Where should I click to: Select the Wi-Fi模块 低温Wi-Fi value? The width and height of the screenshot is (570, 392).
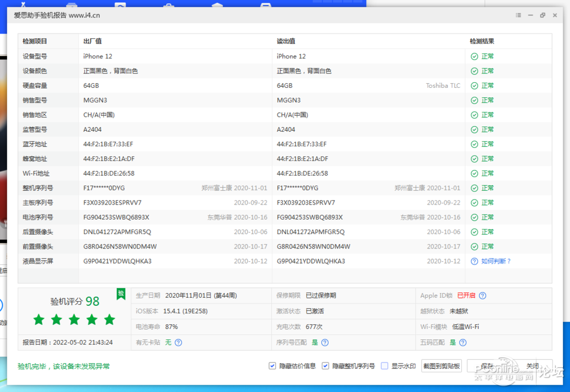(465, 327)
